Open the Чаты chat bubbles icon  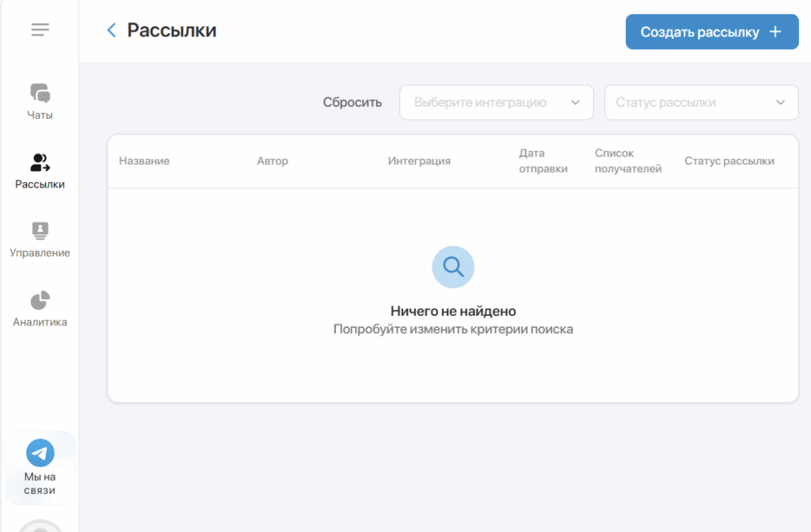40,93
